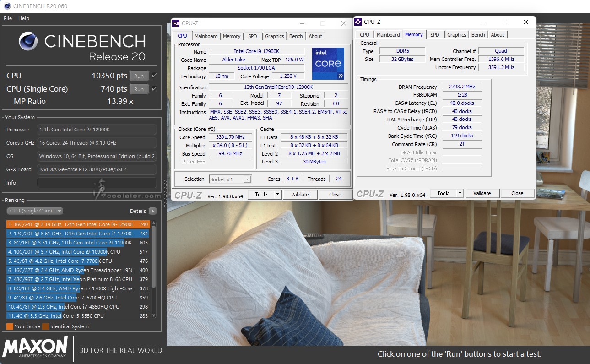Select the Ryzen Threadripper ranking entry

[78, 270]
